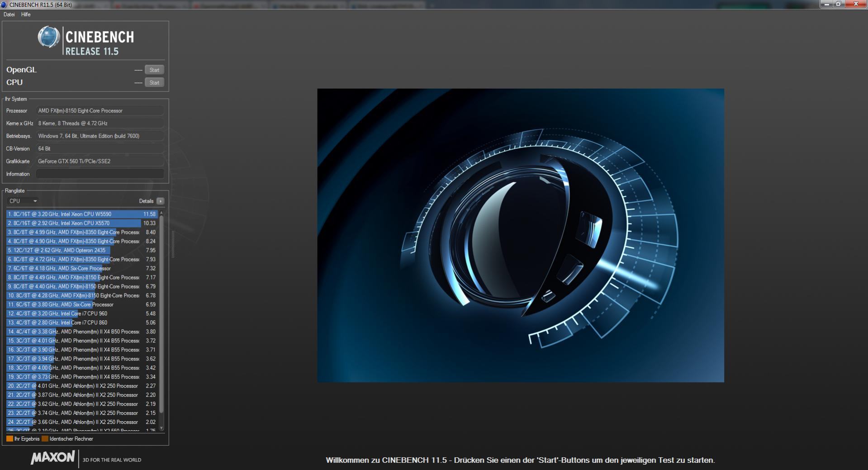Select the FX-8150 entry at 4.40 GHz
The image size is (868, 470).
click(82, 286)
